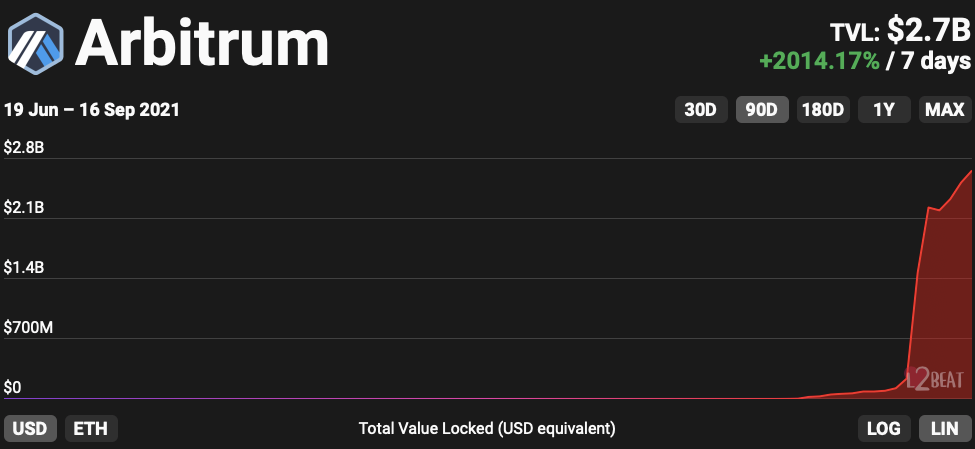
Task: Click the 19 Jun – 16 Sep 2021 date range
Action: coord(92,110)
